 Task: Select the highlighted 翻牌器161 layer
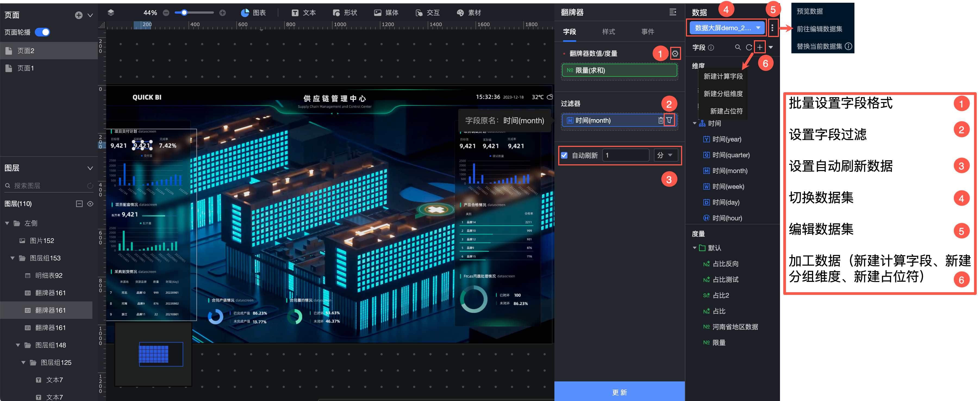46,310
